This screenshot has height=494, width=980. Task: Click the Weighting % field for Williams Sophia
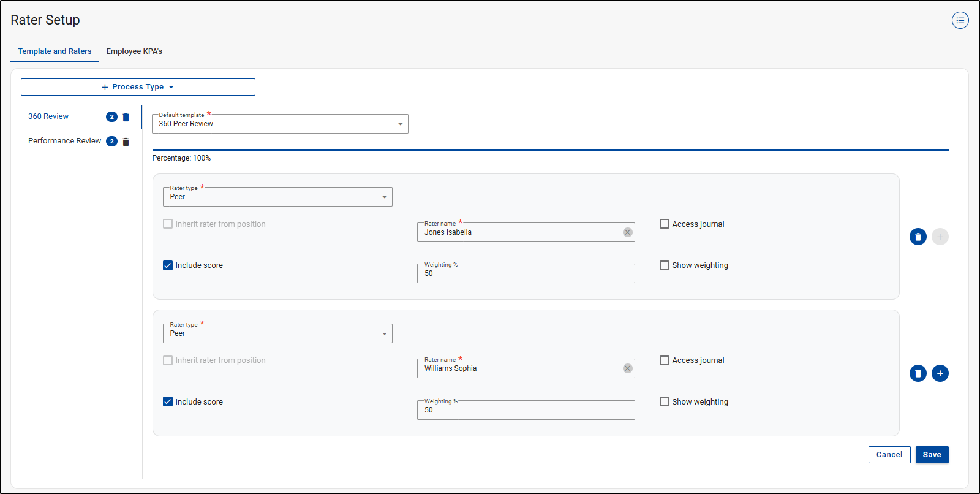tap(526, 410)
